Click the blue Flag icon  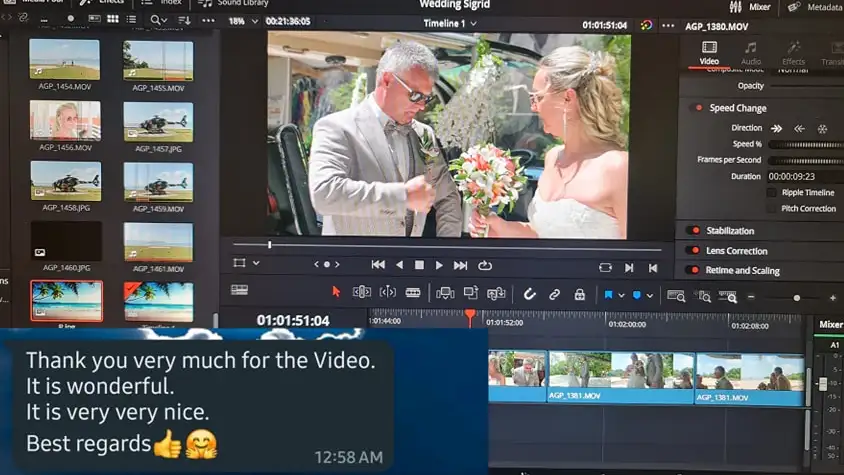pos(608,295)
